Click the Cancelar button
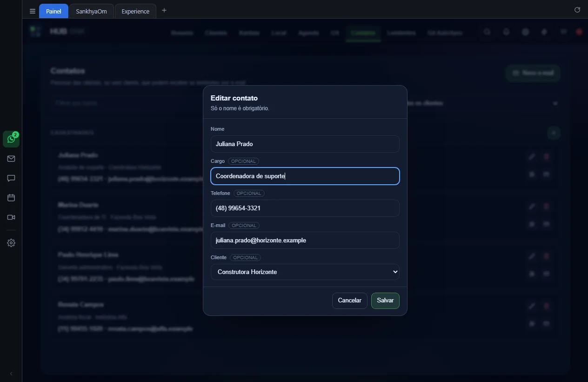588x382 pixels. (350, 301)
